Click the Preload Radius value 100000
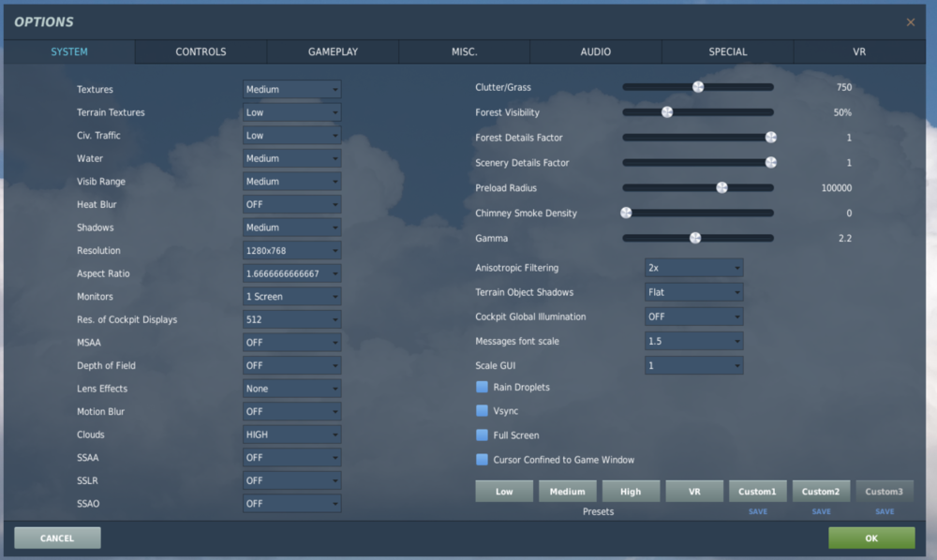937x560 pixels. coord(836,188)
